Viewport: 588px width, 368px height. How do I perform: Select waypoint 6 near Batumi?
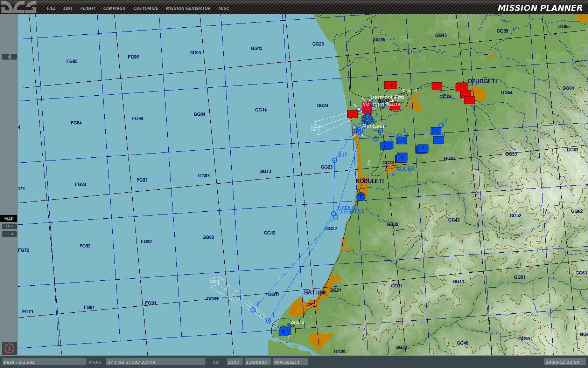(x=253, y=310)
